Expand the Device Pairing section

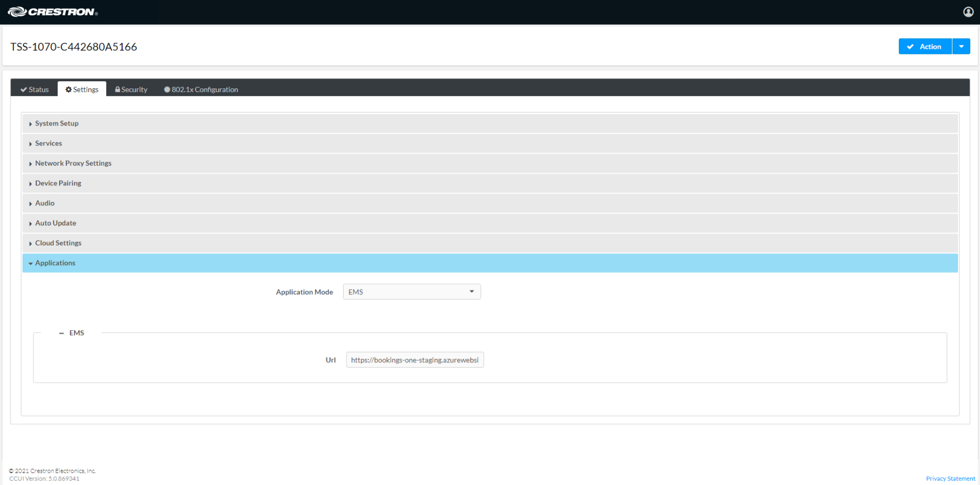pos(58,183)
